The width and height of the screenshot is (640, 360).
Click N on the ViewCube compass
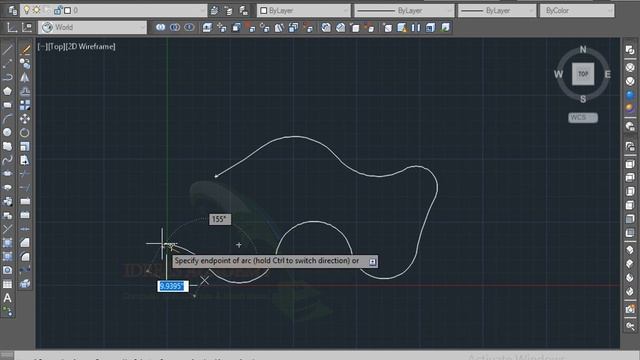point(583,49)
